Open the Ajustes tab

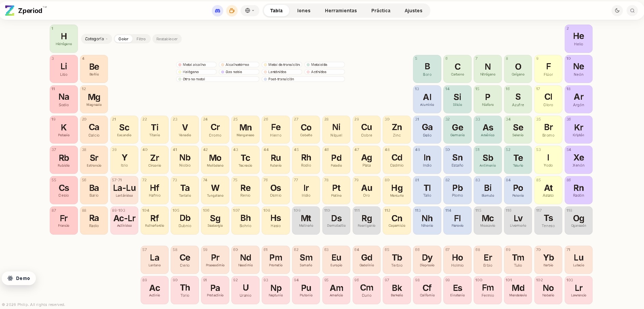pos(414,11)
